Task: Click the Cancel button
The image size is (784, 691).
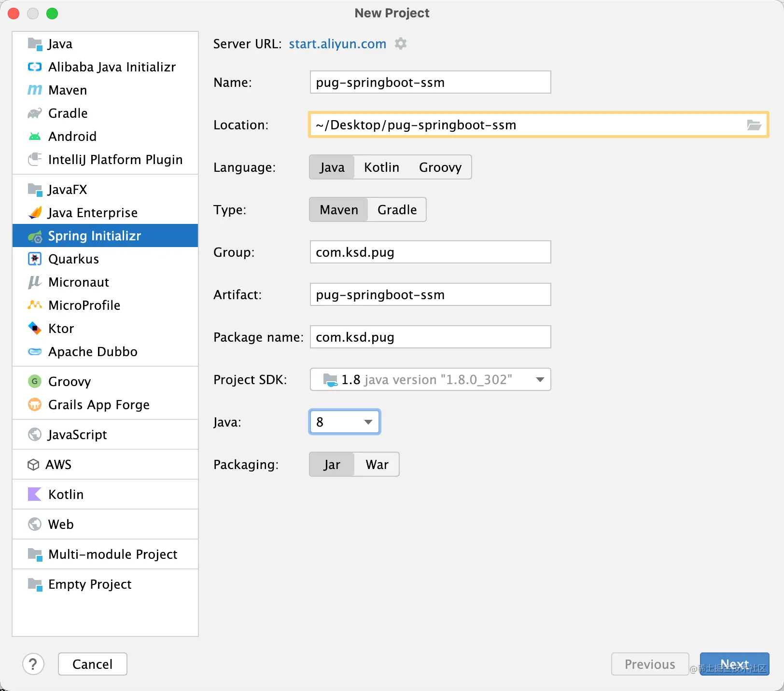Action: coord(93,664)
